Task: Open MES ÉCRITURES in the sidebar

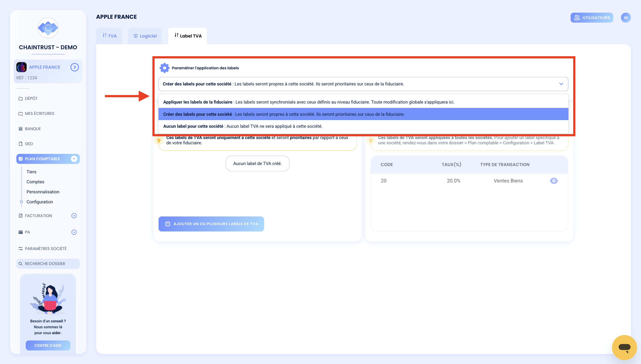Action: (x=39, y=114)
